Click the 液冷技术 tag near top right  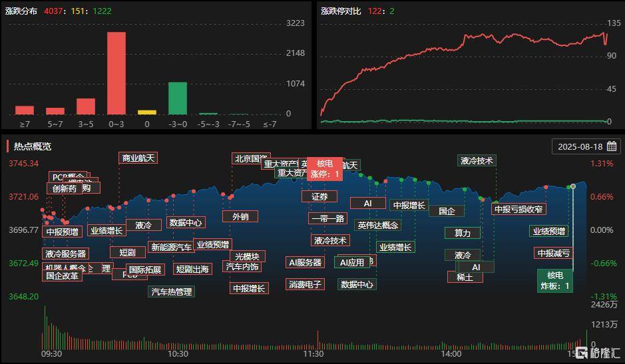(x=477, y=160)
